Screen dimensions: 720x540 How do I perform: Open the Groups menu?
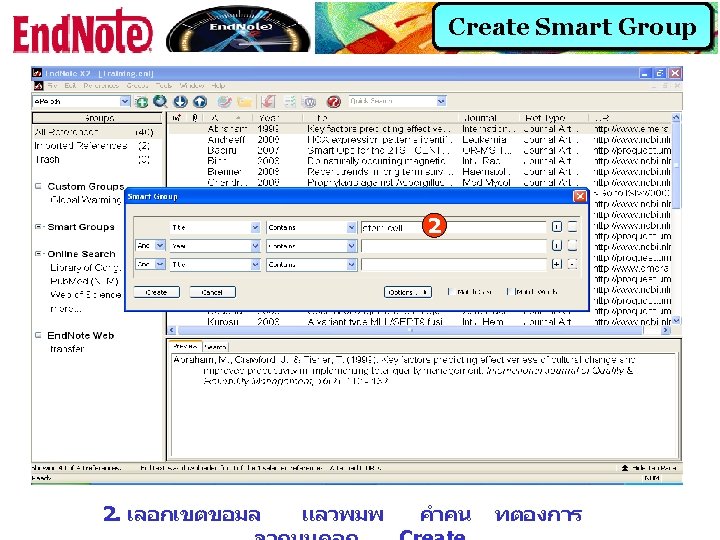[x=137, y=86]
